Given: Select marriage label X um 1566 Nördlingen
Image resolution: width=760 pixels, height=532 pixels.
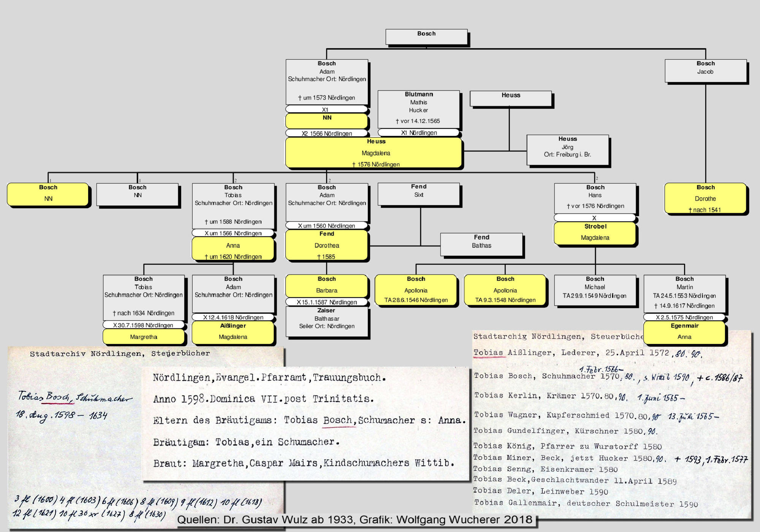Looking at the screenshot, I should (233, 233).
